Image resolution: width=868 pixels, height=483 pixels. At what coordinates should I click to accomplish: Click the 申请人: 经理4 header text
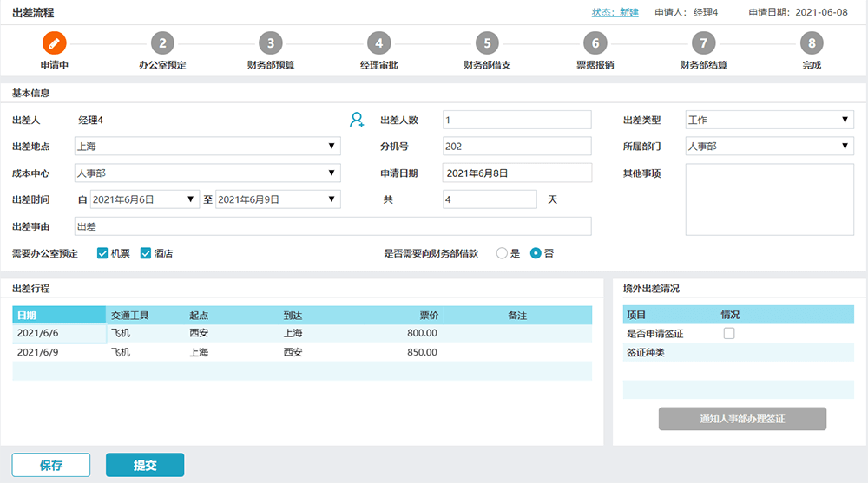[687, 12]
